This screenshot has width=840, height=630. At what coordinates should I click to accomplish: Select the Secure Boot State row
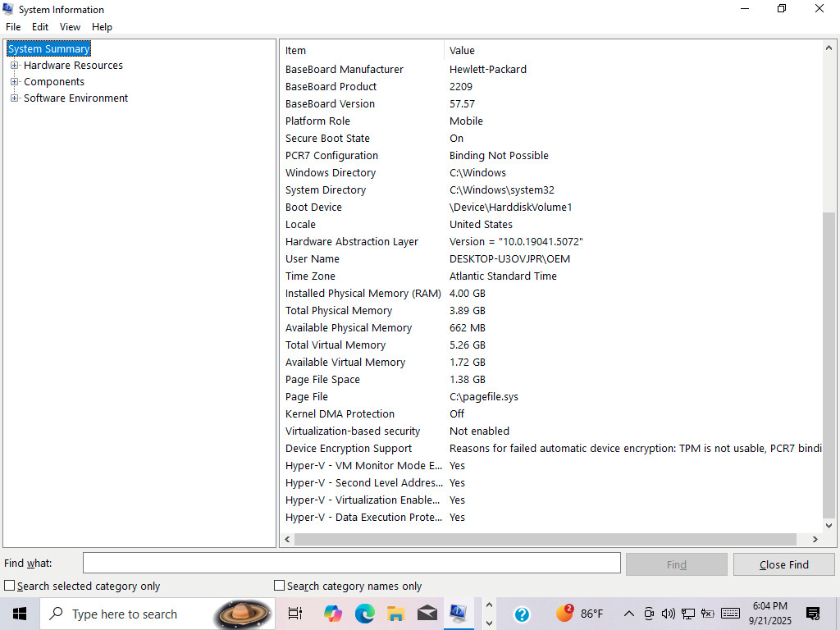click(551, 138)
